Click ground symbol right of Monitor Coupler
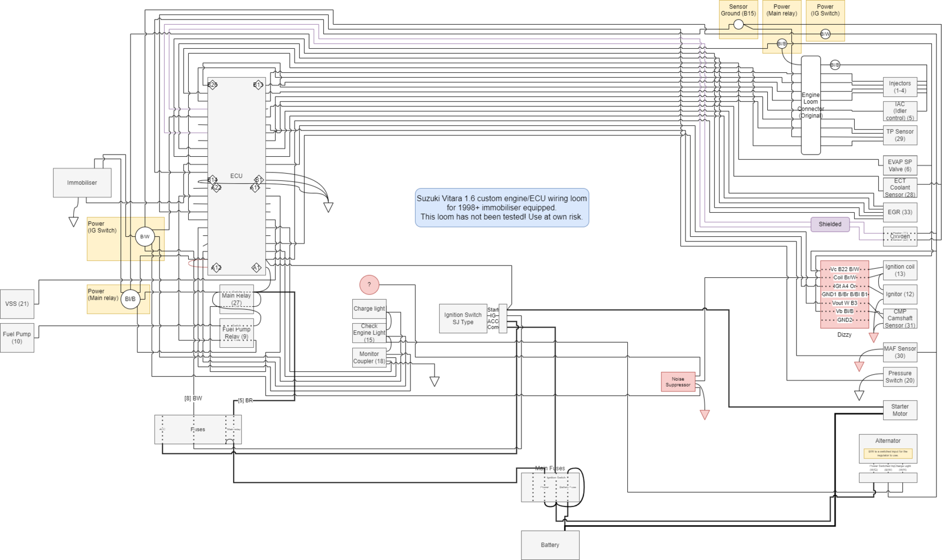 coord(434,381)
